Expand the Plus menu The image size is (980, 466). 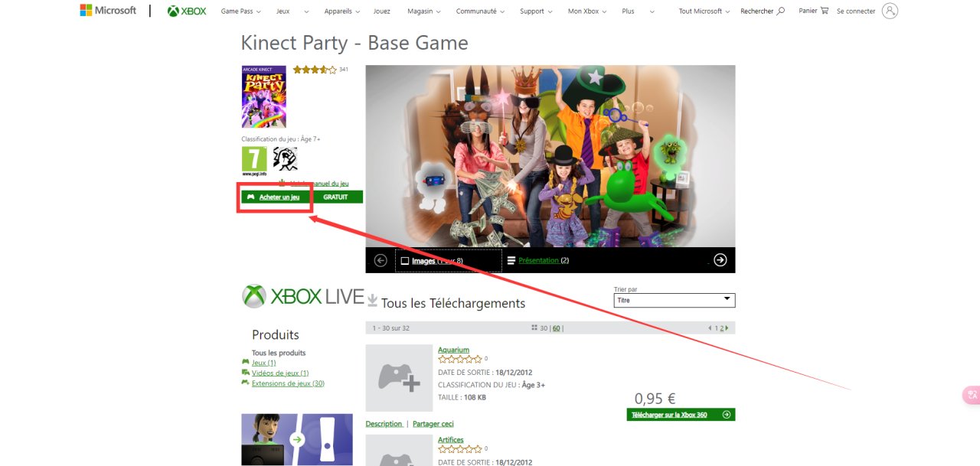[639, 11]
